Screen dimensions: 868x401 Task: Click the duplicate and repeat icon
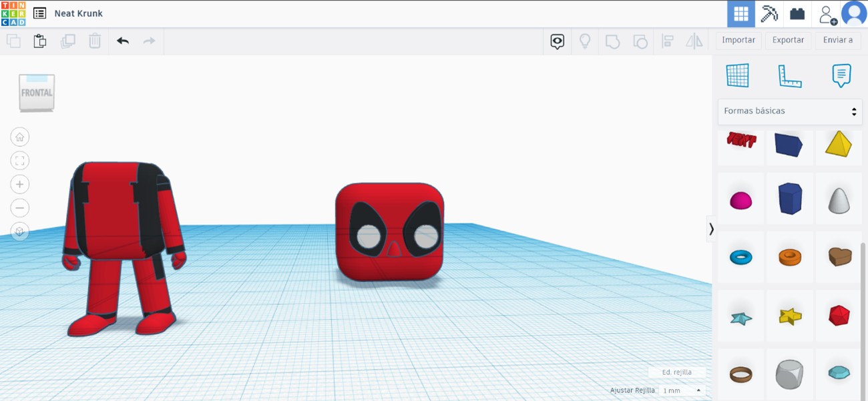tap(67, 41)
